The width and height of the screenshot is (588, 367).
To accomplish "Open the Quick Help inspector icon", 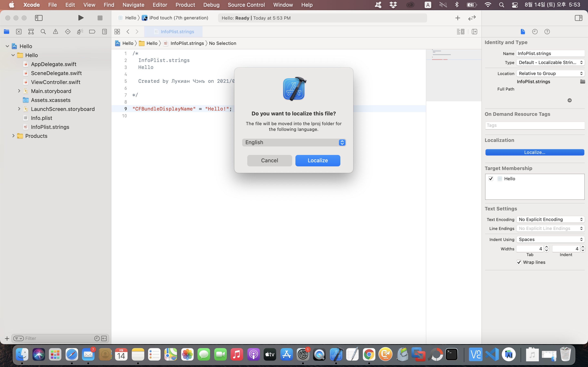I will (547, 32).
